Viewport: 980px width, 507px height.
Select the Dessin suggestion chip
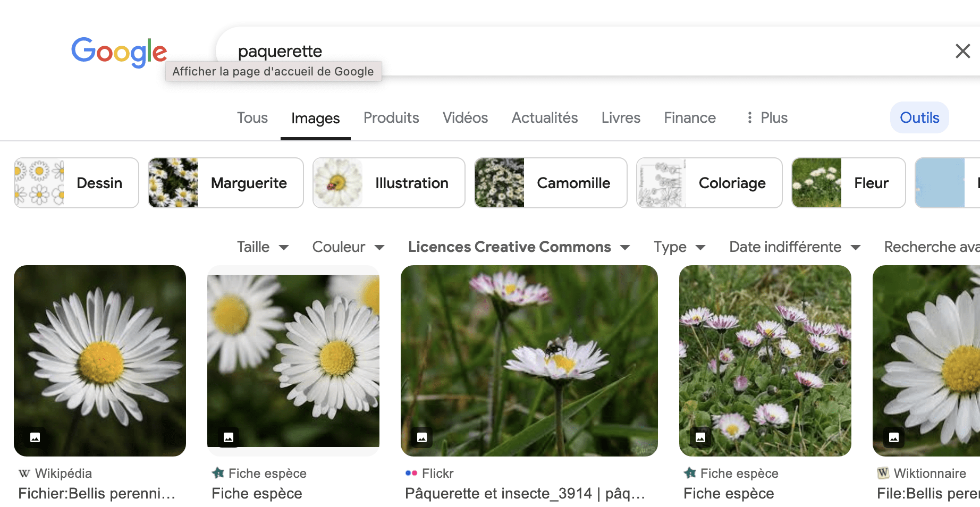[x=77, y=183]
